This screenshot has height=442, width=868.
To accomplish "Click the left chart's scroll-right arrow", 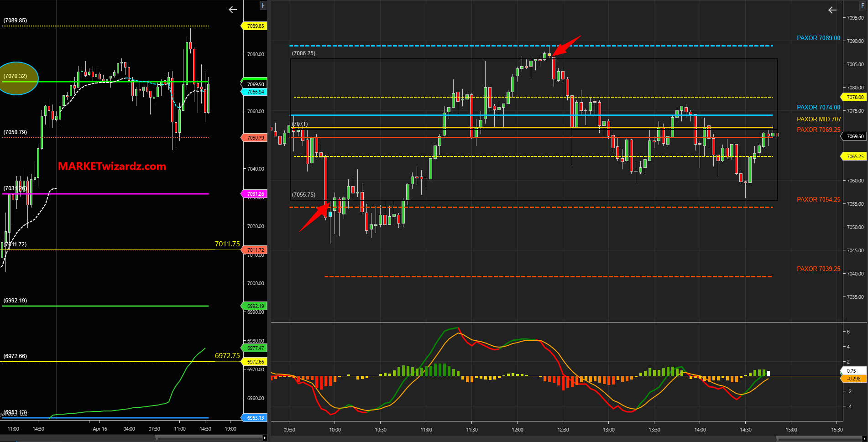I will click(x=265, y=438).
